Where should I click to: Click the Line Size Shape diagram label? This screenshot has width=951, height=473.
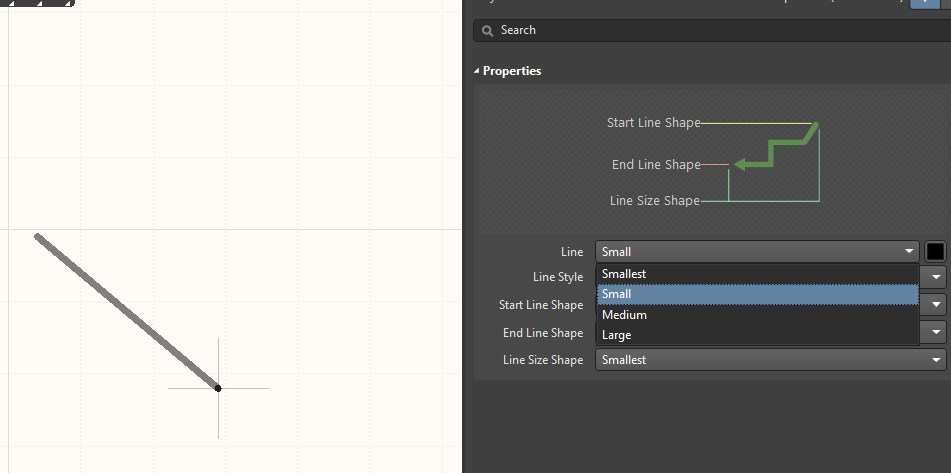[x=654, y=201]
